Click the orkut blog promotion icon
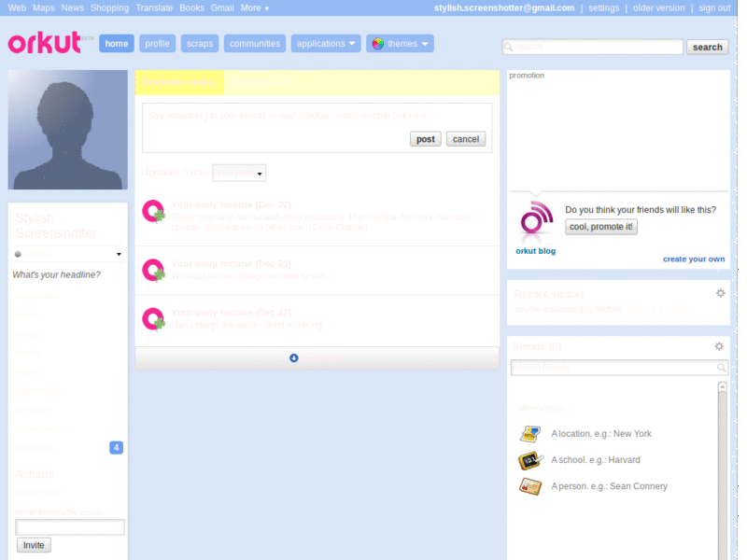The image size is (747, 560). click(536, 222)
